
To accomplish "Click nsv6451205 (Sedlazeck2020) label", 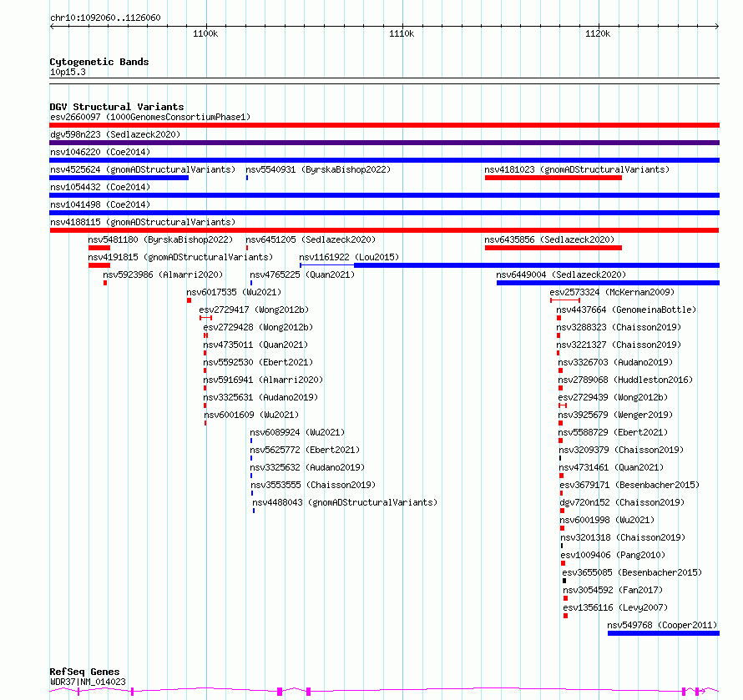I will 311,239.
